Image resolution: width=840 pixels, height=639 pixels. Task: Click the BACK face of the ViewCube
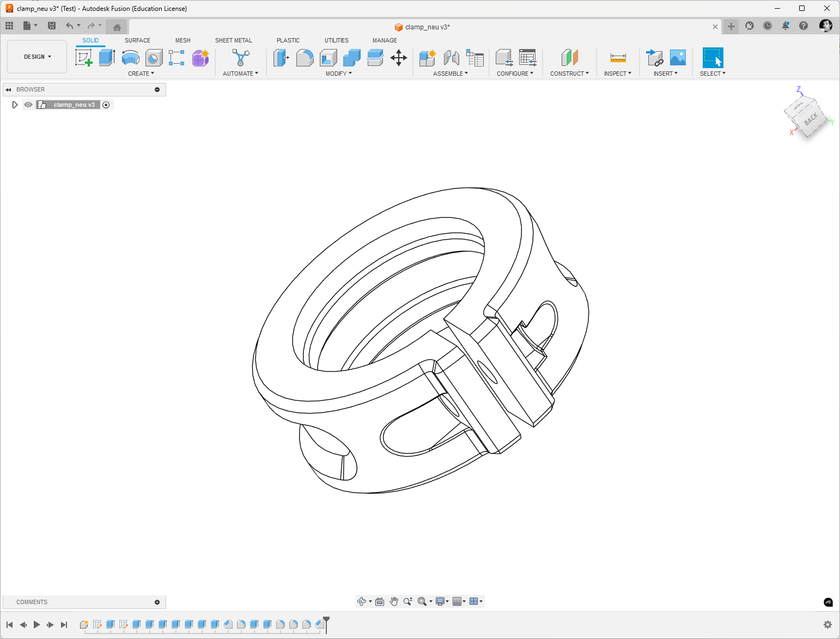pos(811,119)
